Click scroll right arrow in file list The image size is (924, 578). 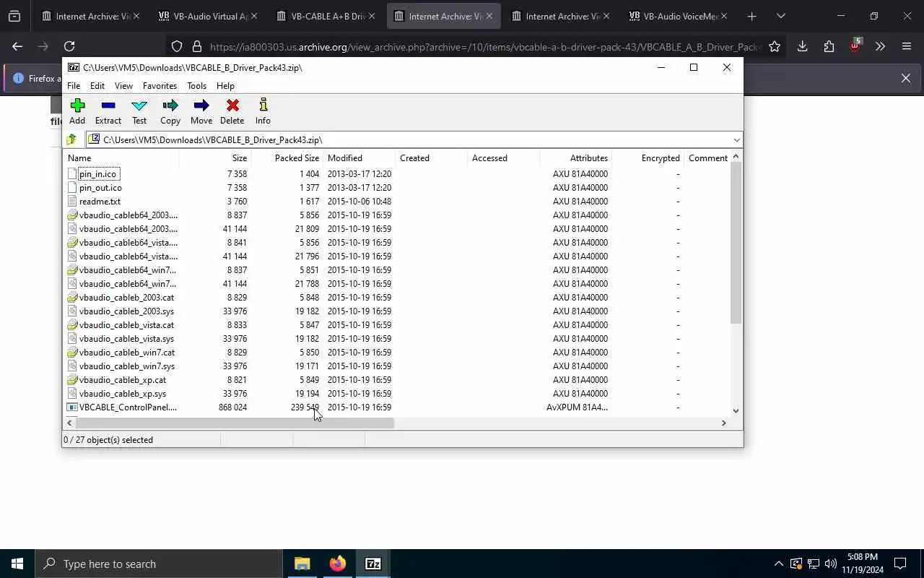pos(724,423)
